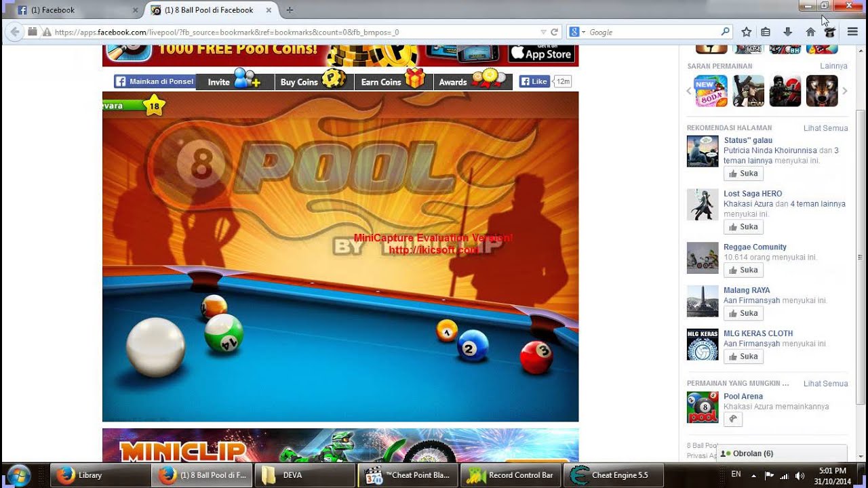Close the 8 Ball Pool tab
This screenshot has width=868, height=488.
coord(269,10)
